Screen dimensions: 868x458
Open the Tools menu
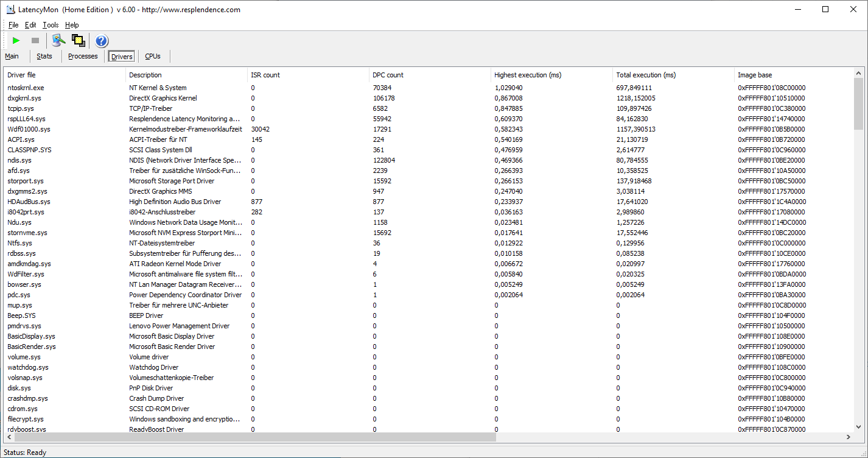click(51, 25)
